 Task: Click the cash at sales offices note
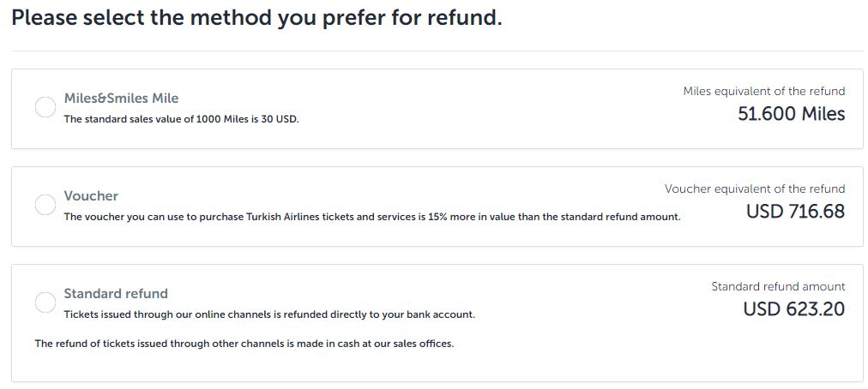click(x=244, y=344)
